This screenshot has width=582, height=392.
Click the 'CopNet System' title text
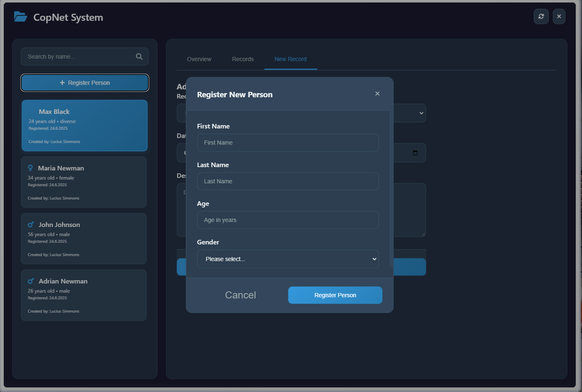pyautogui.click(x=68, y=17)
